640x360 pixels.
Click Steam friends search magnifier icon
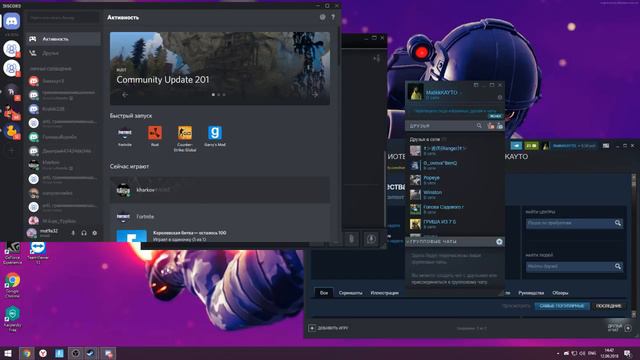coord(479,126)
